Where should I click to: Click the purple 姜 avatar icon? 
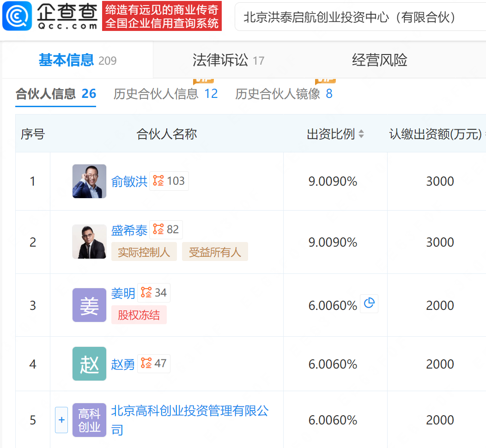tap(89, 305)
